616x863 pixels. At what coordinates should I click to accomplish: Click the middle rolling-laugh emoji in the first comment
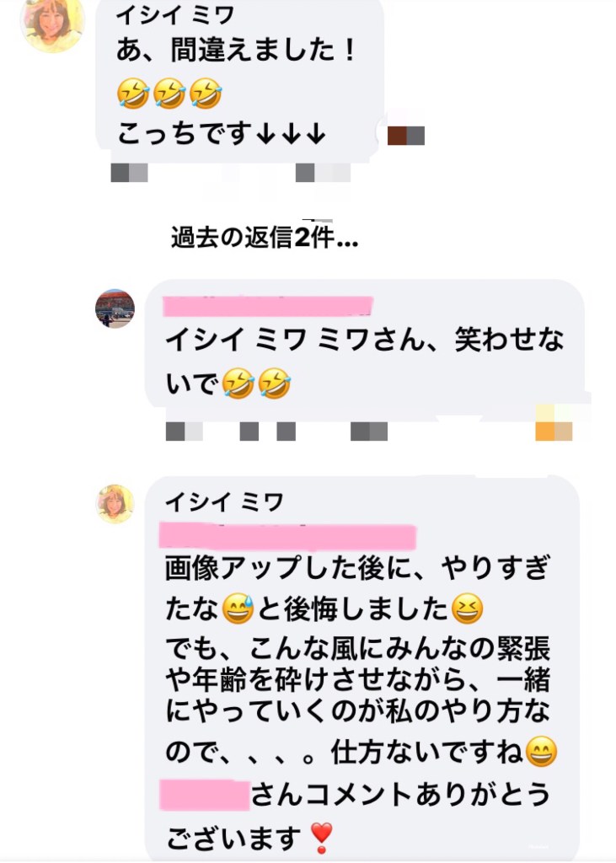169,93
